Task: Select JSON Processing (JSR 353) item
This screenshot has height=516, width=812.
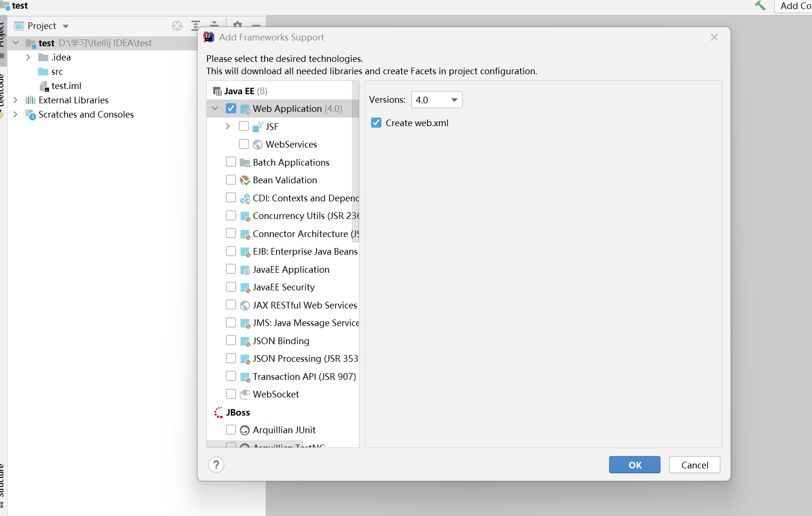Action: click(x=306, y=358)
